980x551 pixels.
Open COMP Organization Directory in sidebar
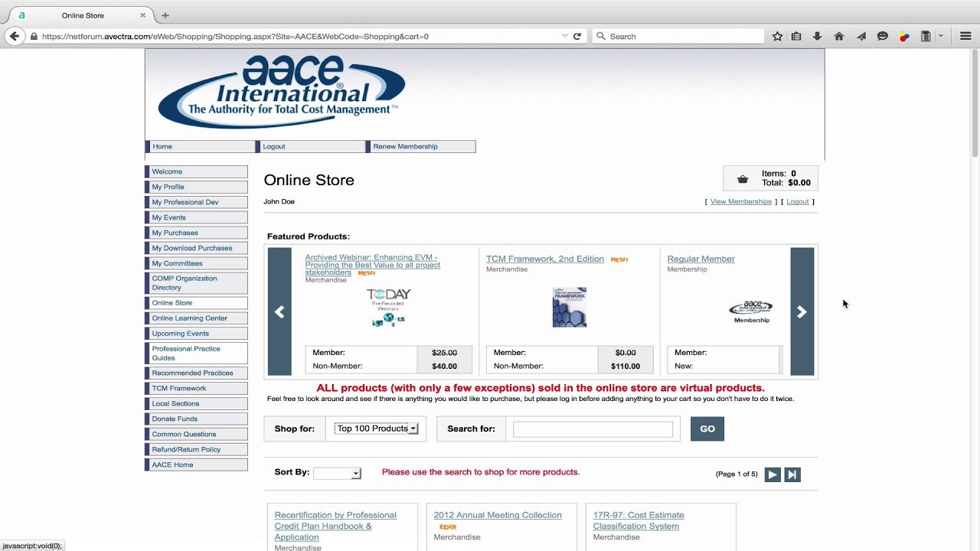click(x=197, y=283)
